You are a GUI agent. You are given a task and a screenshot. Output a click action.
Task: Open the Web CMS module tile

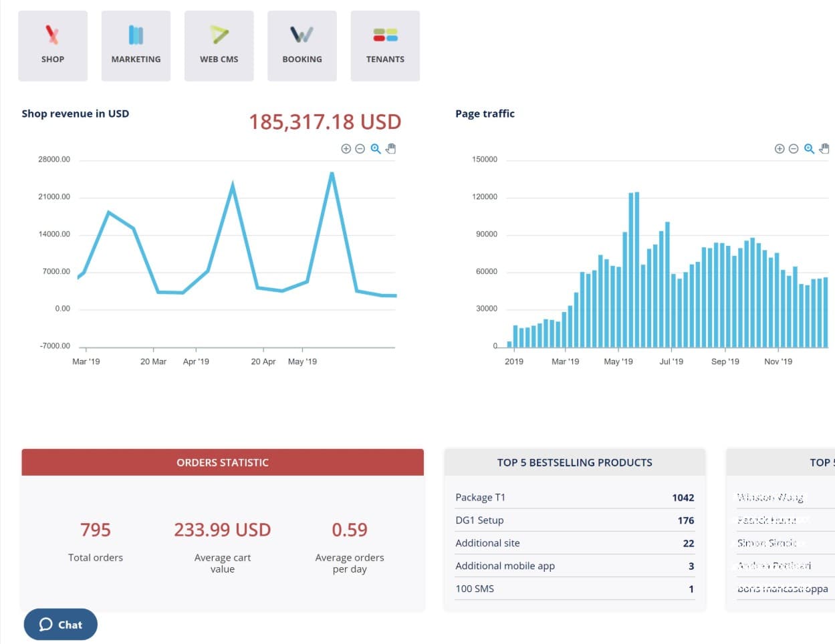point(219,46)
